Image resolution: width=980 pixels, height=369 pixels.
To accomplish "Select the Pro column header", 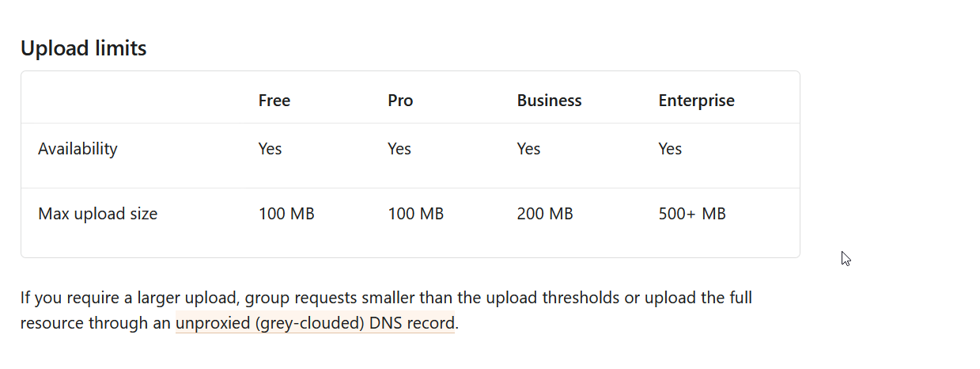I will 400,101.
